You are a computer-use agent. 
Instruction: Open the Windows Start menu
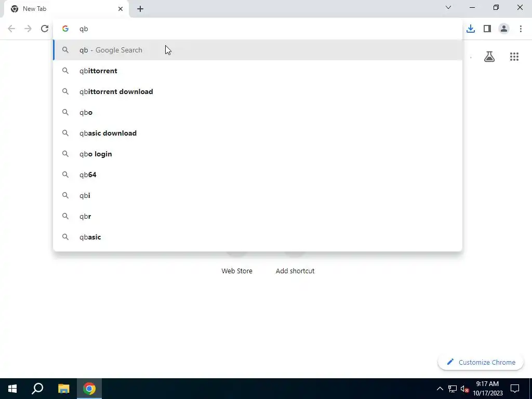coord(12,389)
